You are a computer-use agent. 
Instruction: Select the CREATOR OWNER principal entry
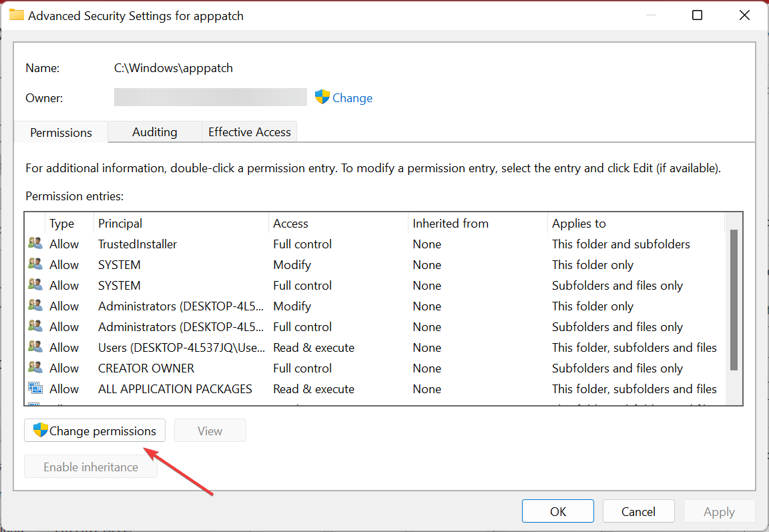tap(146, 368)
